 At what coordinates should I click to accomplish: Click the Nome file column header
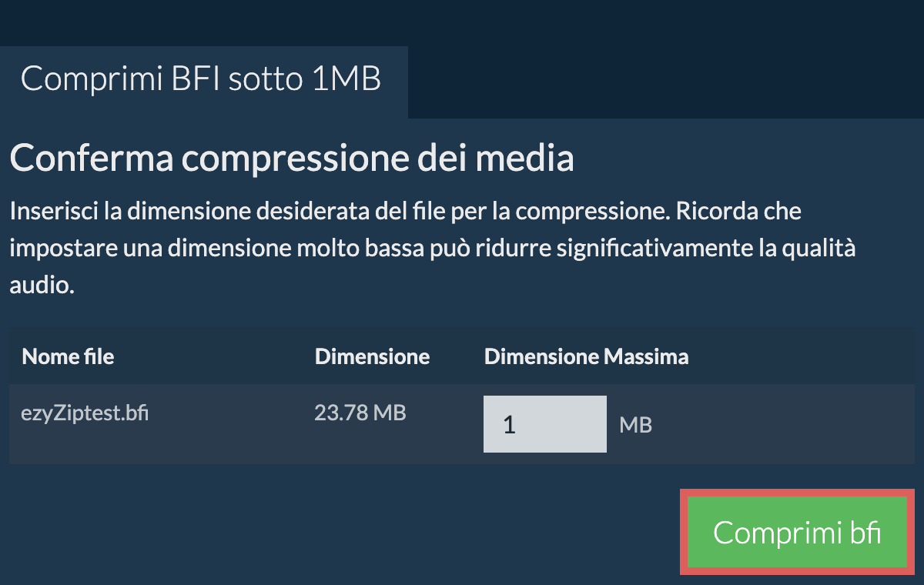pos(68,356)
